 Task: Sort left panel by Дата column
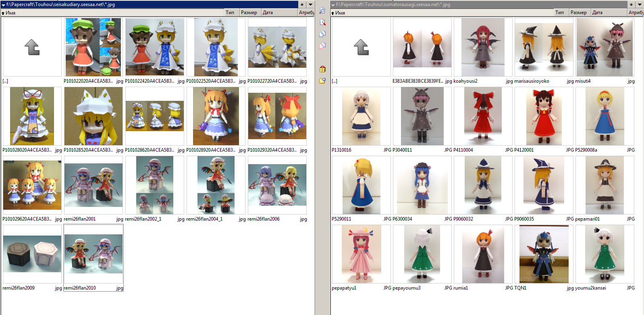[x=279, y=13]
